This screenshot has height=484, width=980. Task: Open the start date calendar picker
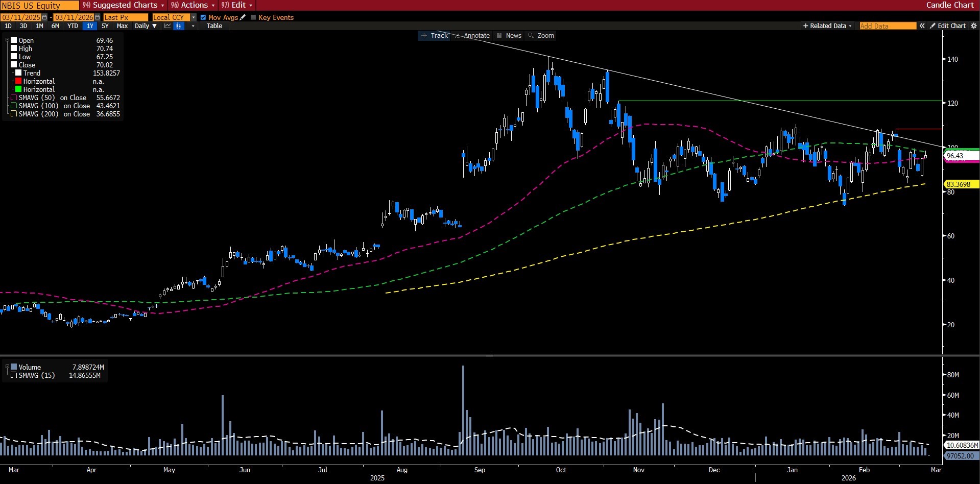(45, 17)
